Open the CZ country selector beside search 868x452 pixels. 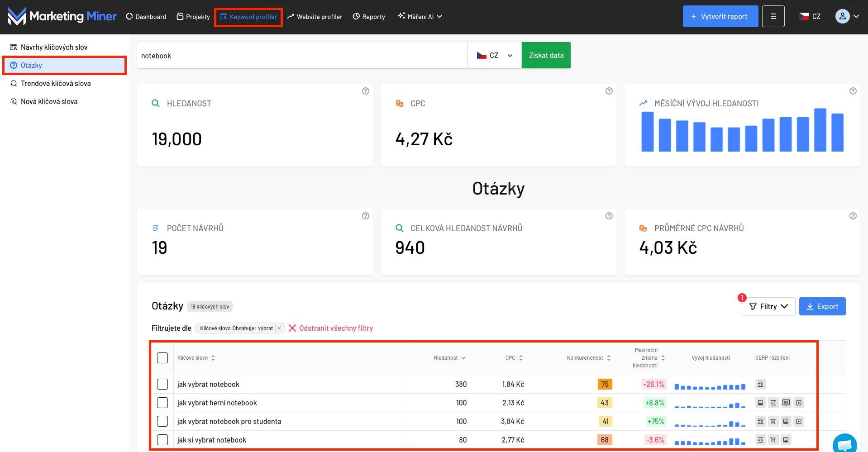[494, 55]
